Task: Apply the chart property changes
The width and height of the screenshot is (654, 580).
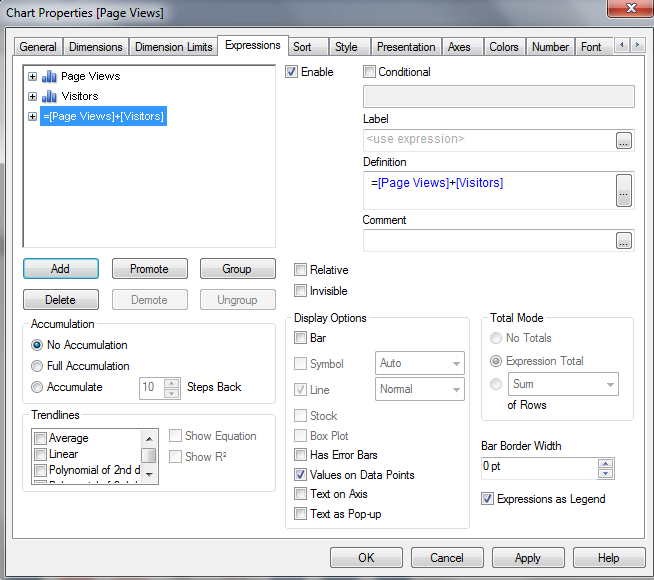Action: tap(528, 557)
